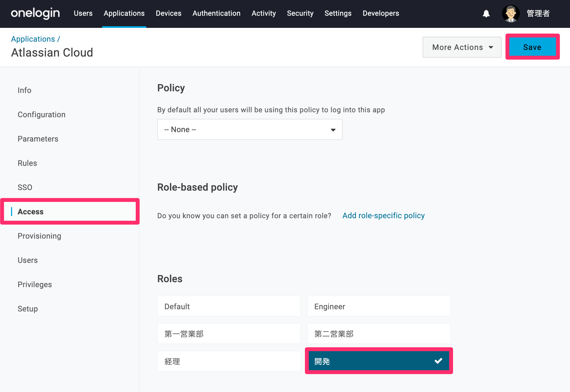Toggle the 第二営業部 role
570x392 pixels.
379,334
